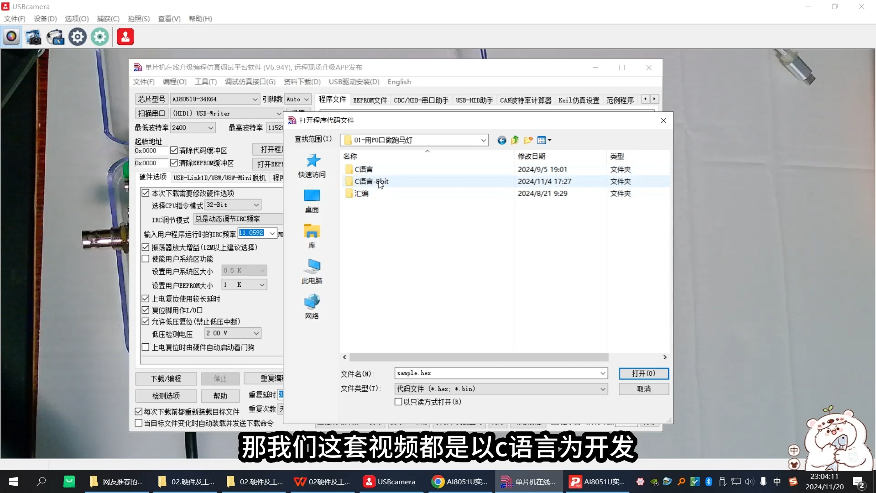Switch to WPS 02硬件 taskbar item
The height and width of the screenshot is (493, 876).
323,481
